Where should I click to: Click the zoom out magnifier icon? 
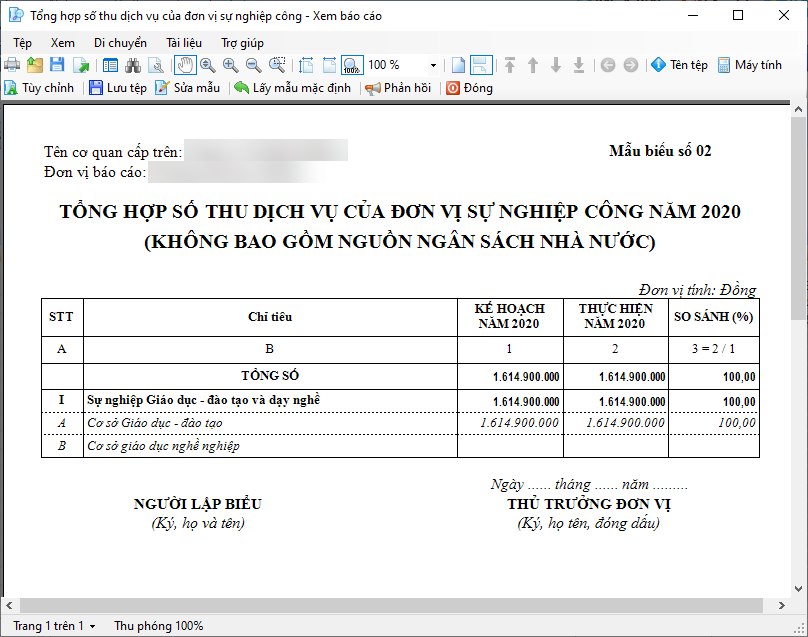254,65
